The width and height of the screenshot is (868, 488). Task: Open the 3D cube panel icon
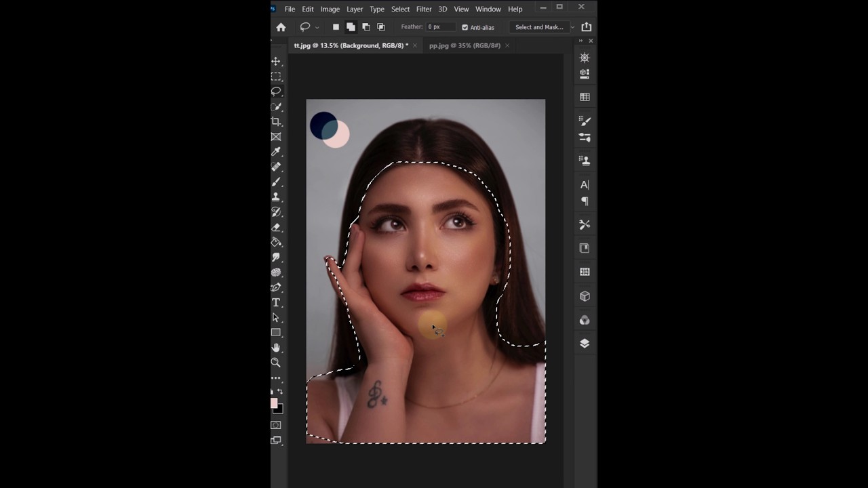click(585, 296)
